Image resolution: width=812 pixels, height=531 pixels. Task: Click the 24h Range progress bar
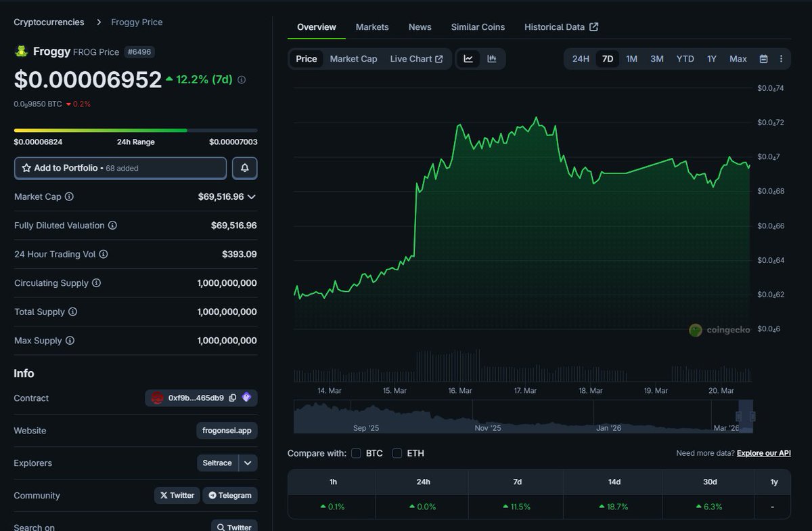(135, 130)
